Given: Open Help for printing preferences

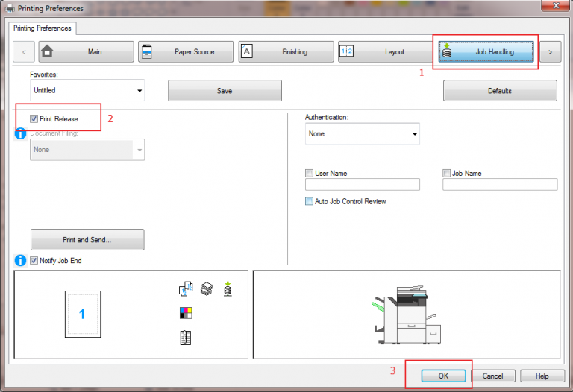Looking at the screenshot, I should (x=542, y=376).
